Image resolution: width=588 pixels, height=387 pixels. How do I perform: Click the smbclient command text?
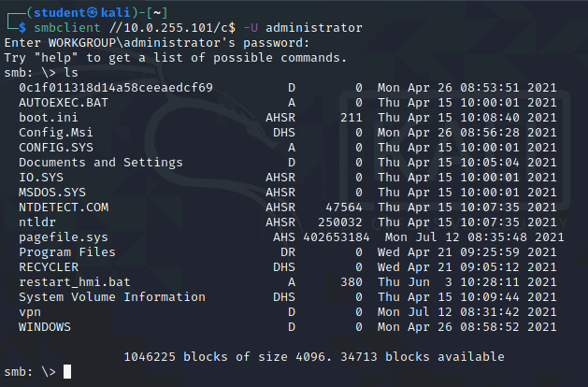click(67, 28)
